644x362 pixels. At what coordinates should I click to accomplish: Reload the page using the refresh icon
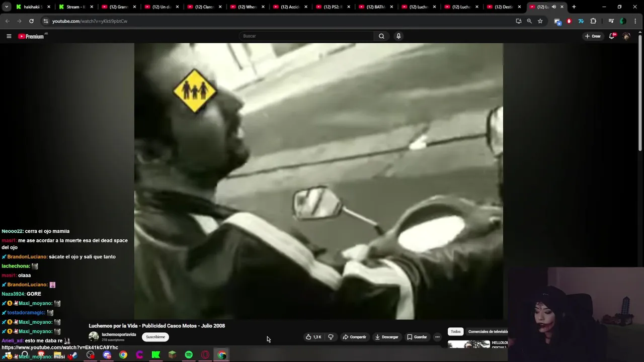tap(31, 21)
